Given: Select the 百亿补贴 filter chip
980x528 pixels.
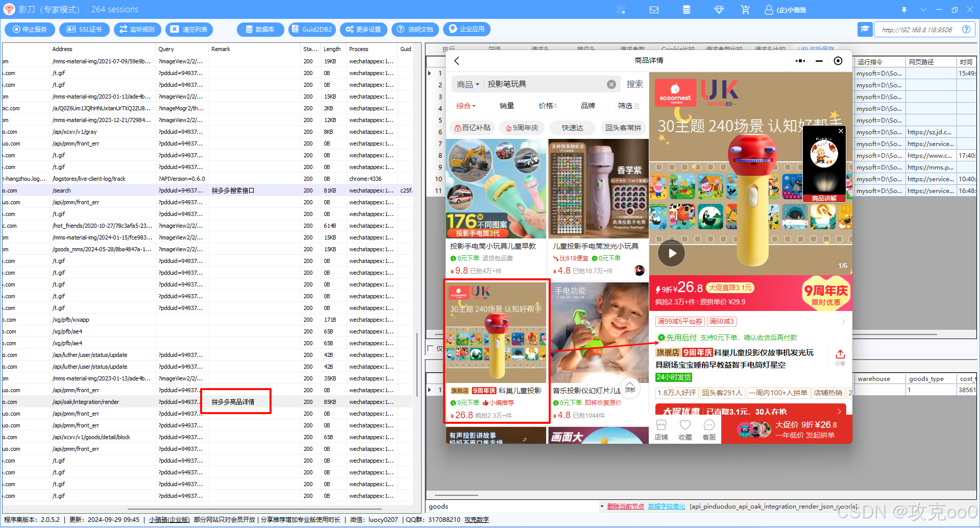Looking at the screenshot, I should tap(472, 128).
